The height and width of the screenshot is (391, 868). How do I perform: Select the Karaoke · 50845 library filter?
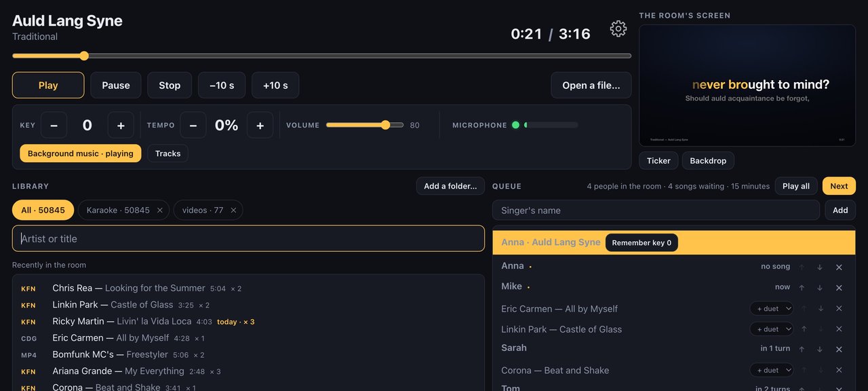tap(118, 210)
